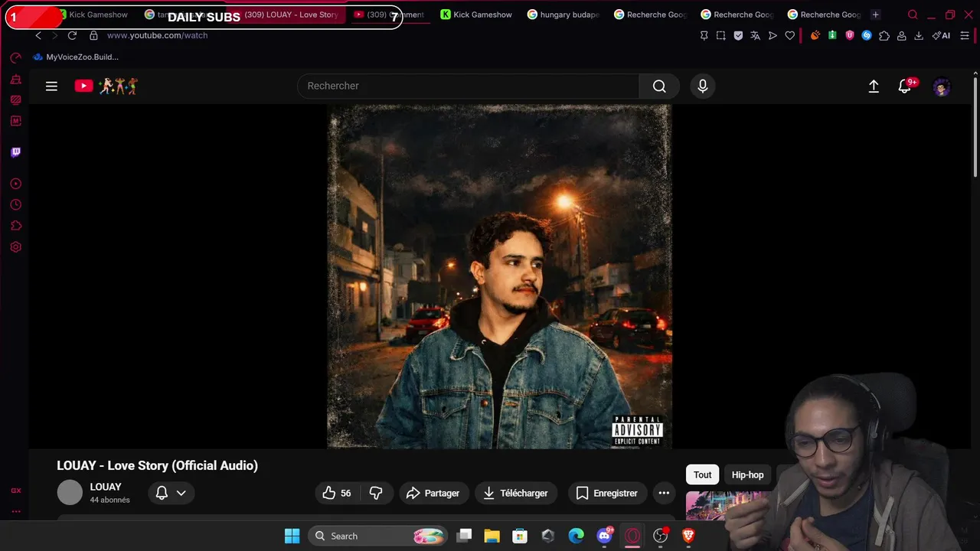Open the YouTube upload/create icon

click(x=874, y=86)
